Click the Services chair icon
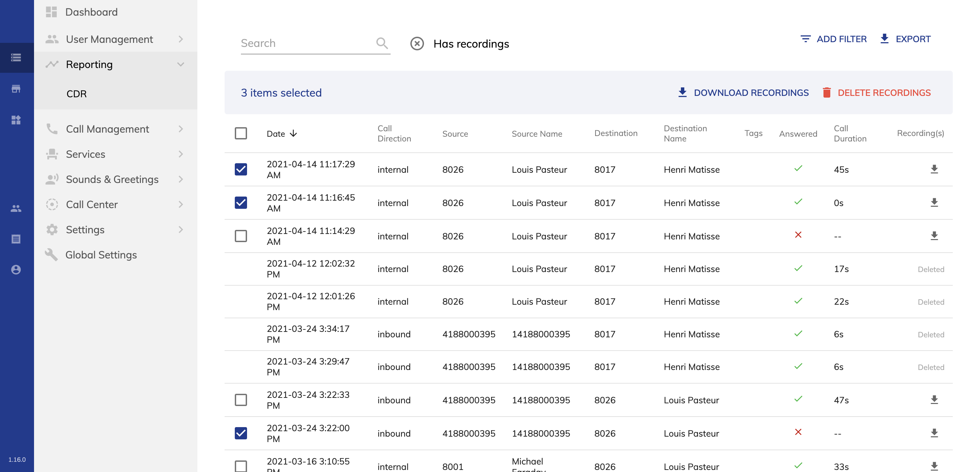This screenshot has width=980, height=472. pyautogui.click(x=52, y=154)
